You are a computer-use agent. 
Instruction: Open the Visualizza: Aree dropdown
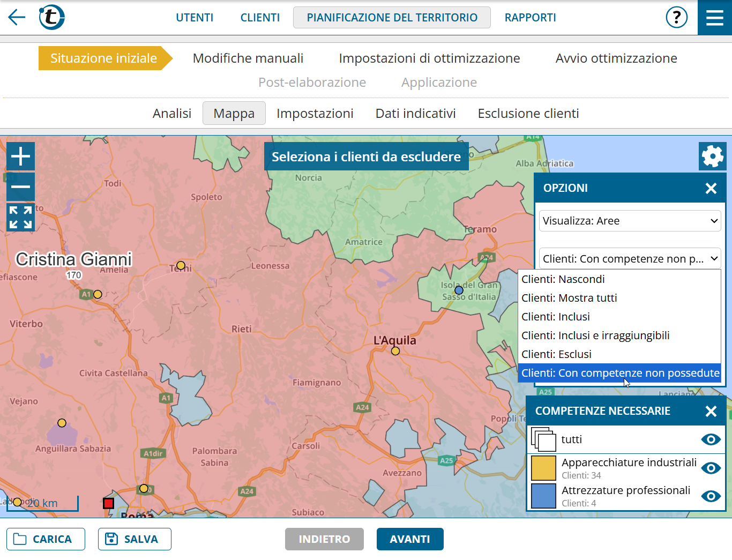pos(630,221)
